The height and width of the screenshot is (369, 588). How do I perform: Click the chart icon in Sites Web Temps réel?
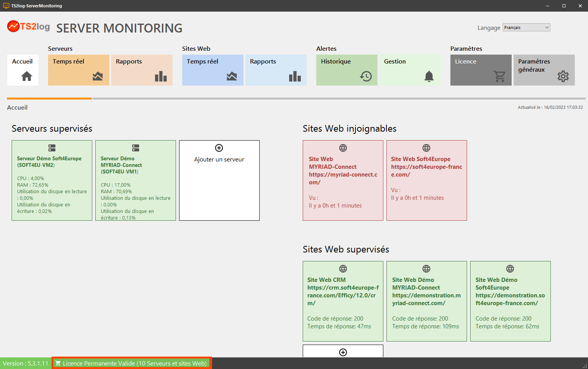[x=232, y=76]
